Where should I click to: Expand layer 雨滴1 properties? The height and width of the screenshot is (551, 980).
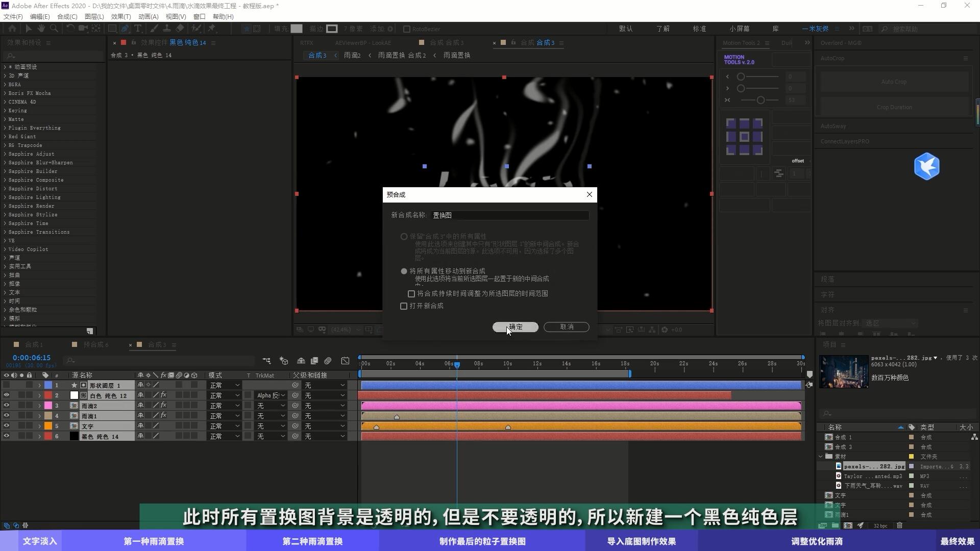coord(39,416)
